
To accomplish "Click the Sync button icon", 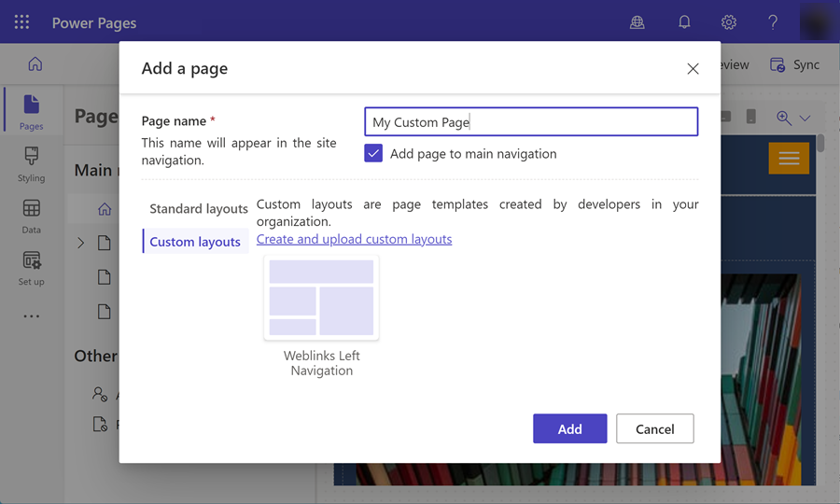I will [777, 64].
